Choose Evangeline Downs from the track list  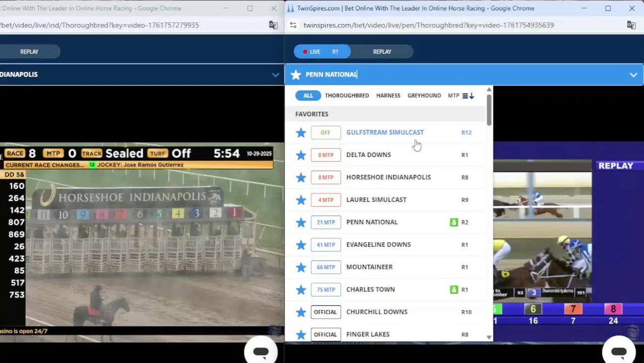click(x=378, y=245)
